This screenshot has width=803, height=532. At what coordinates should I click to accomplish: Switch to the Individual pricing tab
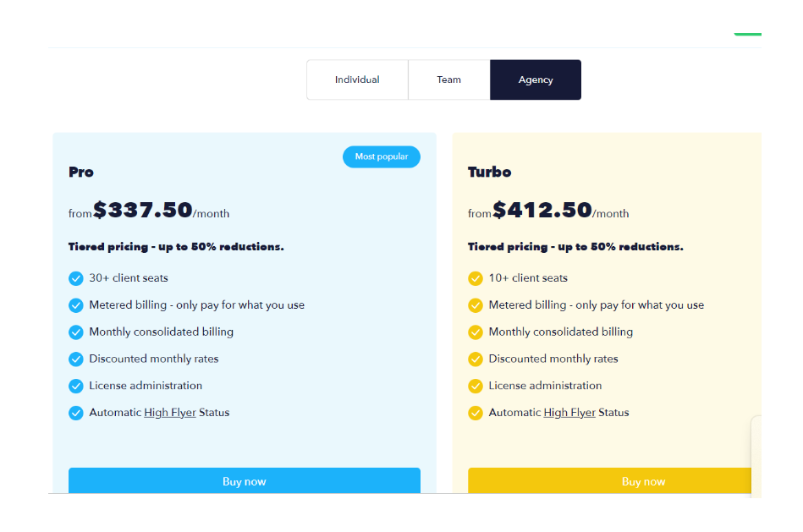coord(357,80)
